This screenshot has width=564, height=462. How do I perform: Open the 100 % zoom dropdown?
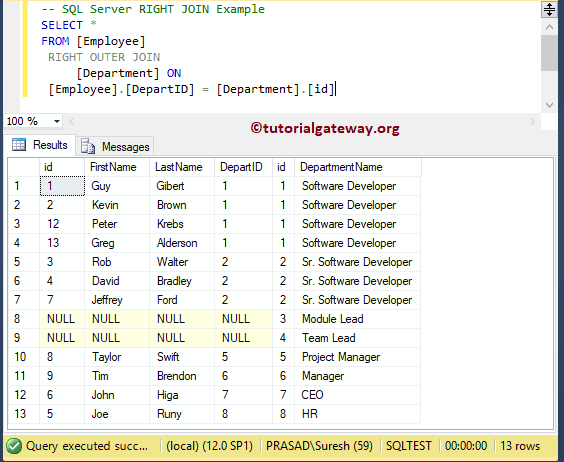[x=56, y=122]
